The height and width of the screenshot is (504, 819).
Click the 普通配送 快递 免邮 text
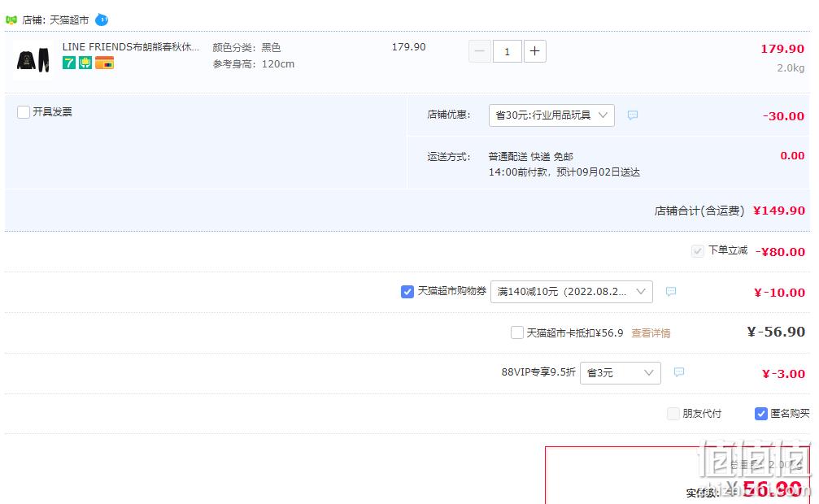coord(530,157)
